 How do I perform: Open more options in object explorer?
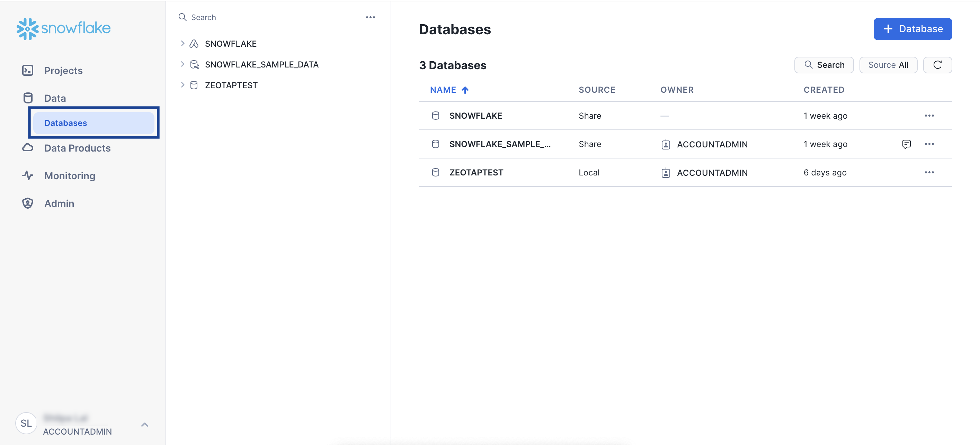coord(370,17)
